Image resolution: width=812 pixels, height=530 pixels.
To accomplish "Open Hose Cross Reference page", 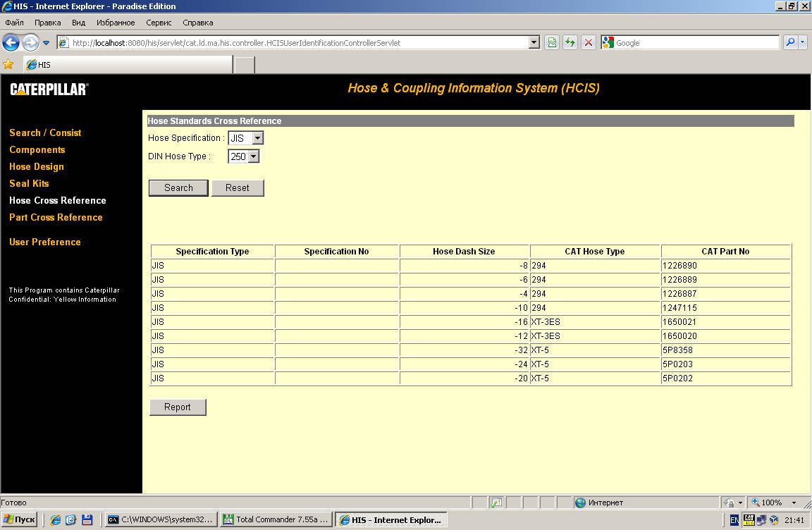I will coord(58,200).
